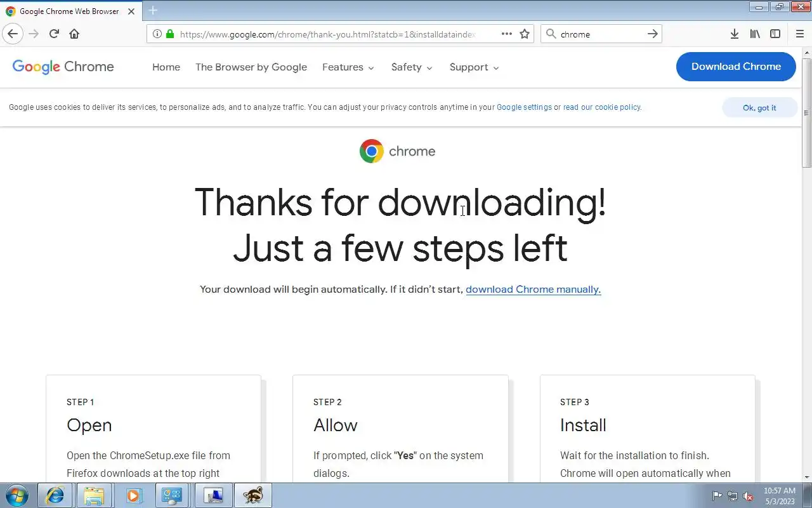Viewport: 812px width, 508px height.
Task: Open the Google settings link
Action: pyautogui.click(x=524, y=107)
